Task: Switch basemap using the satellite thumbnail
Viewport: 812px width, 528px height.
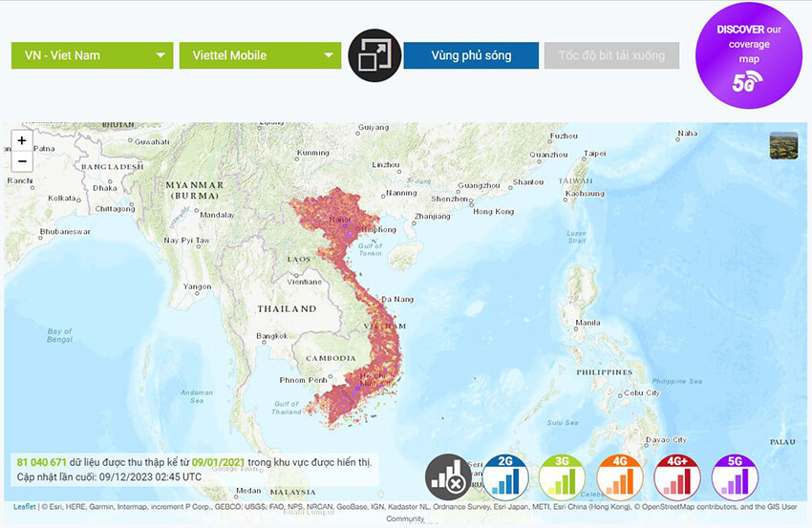Action: (783, 145)
